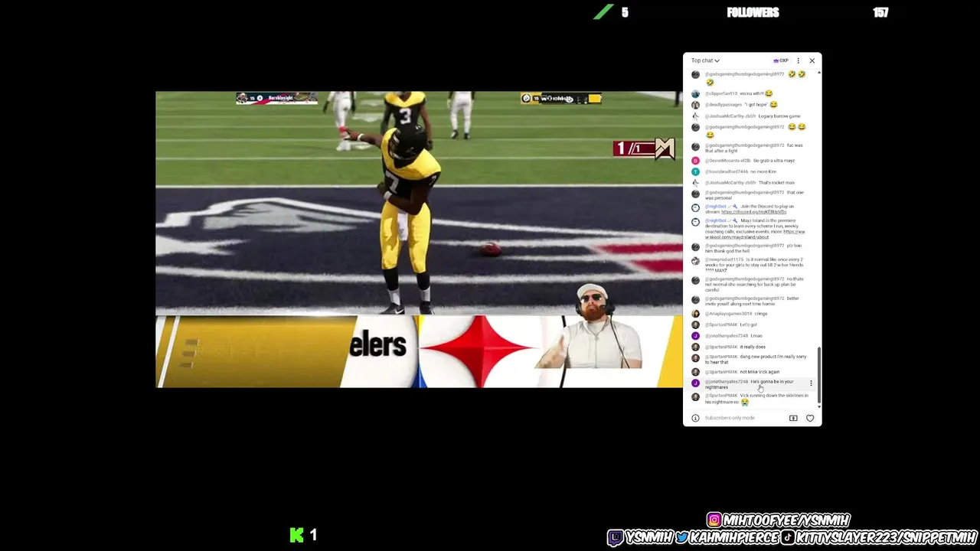Viewport: 980px width, 551px height.
Task: Click the green slash icon beside 5
Action: click(x=603, y=12)
